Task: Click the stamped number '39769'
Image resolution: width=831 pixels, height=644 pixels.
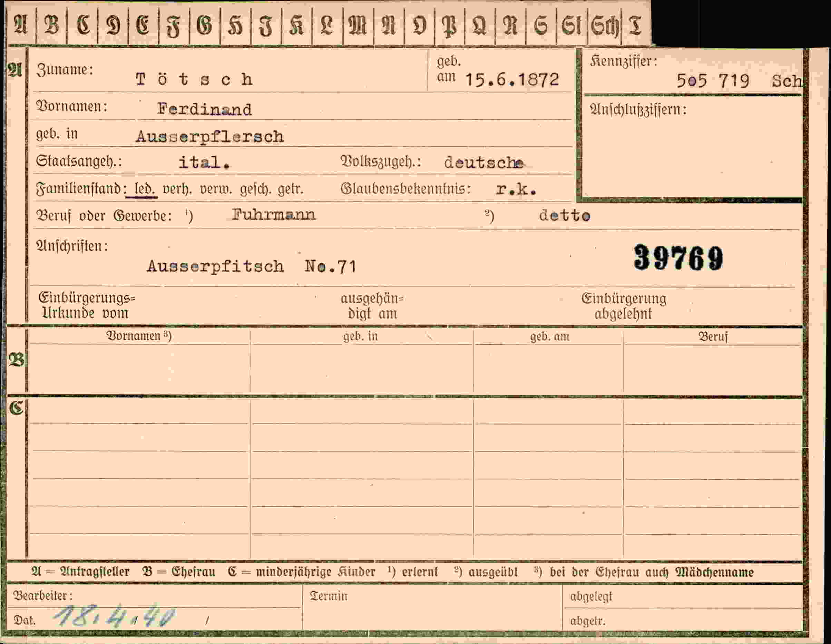Action: [678, 258]
